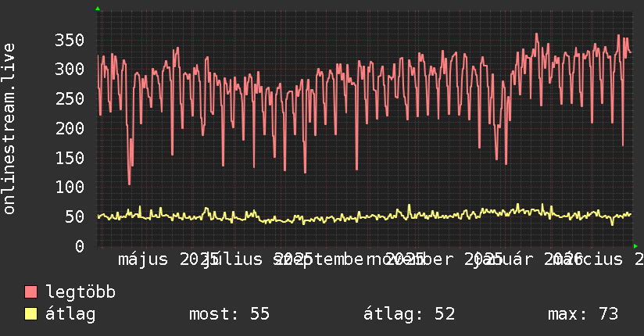The width and height of the screenshot is (644, 336).
Task: Click the green arrow at x-axis end
Action: (635, 246)
